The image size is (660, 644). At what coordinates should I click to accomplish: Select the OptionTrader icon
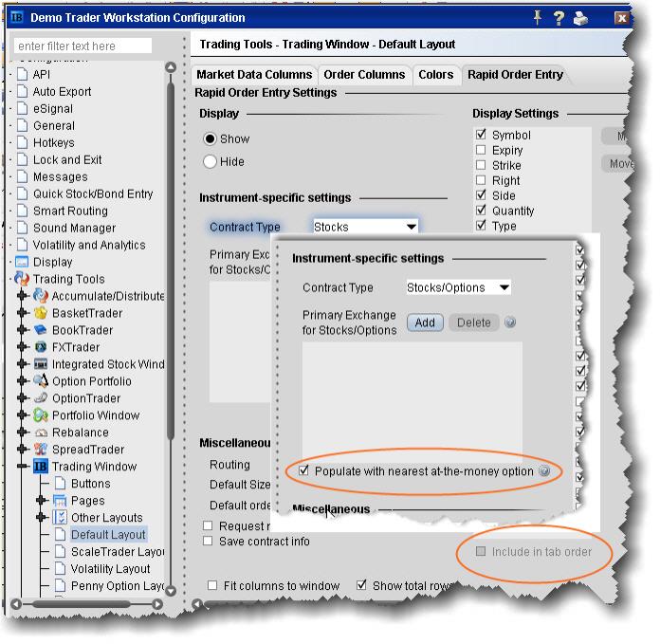[x=41, y=397]
